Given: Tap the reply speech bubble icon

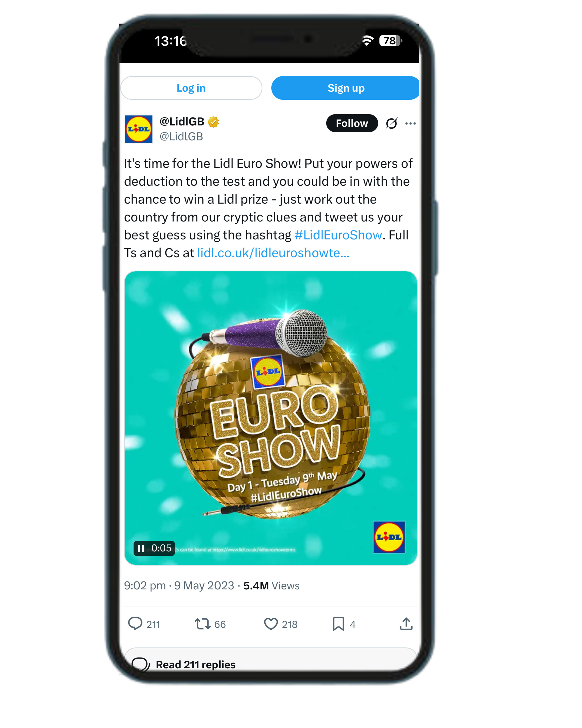Looking at the screenshot, I should pos(135,624).
